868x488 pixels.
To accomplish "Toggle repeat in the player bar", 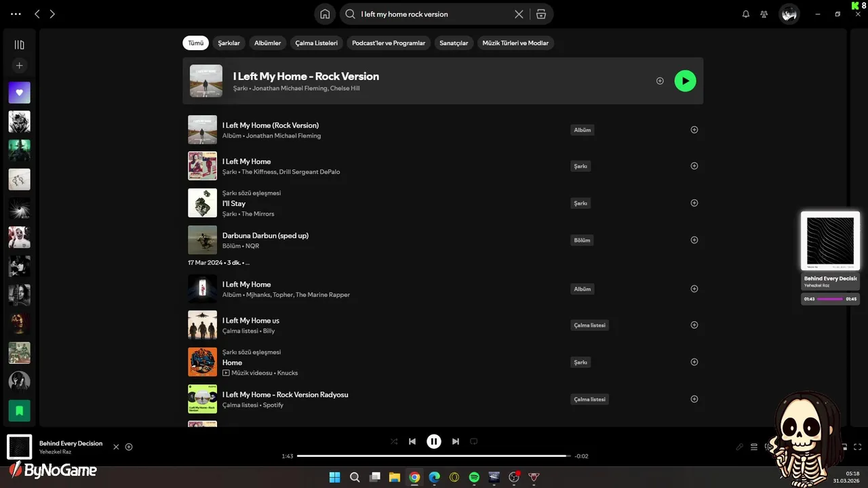I will [x=474, y=441].
